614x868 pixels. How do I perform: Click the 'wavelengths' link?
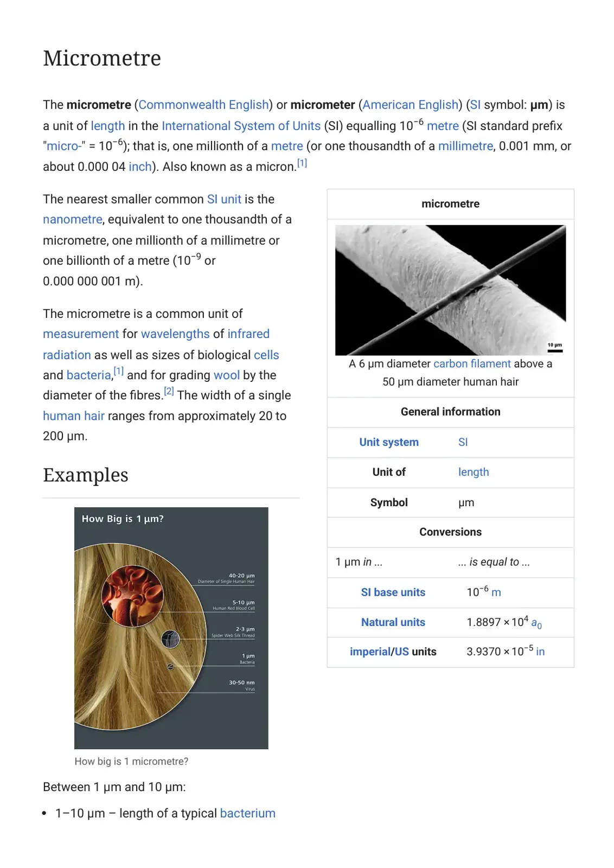click(x=175, y=334)
